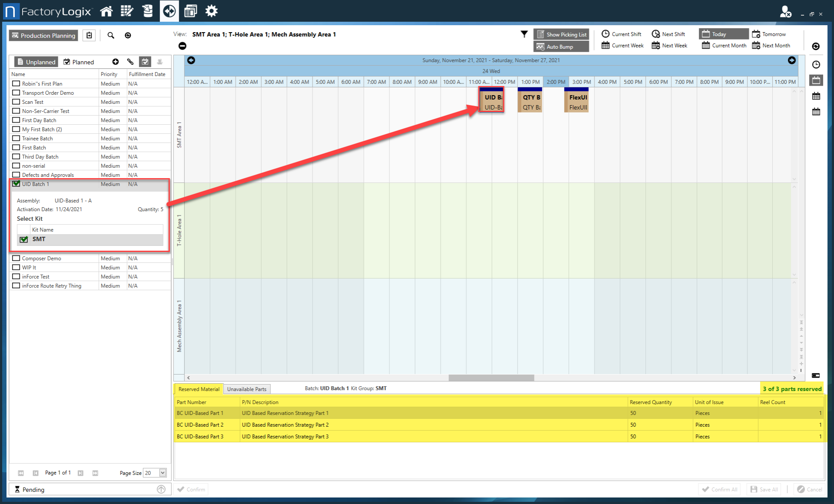Select the UID Batch block on the timeline
Viewport: 834px width, 504px height.
point(491,100)
